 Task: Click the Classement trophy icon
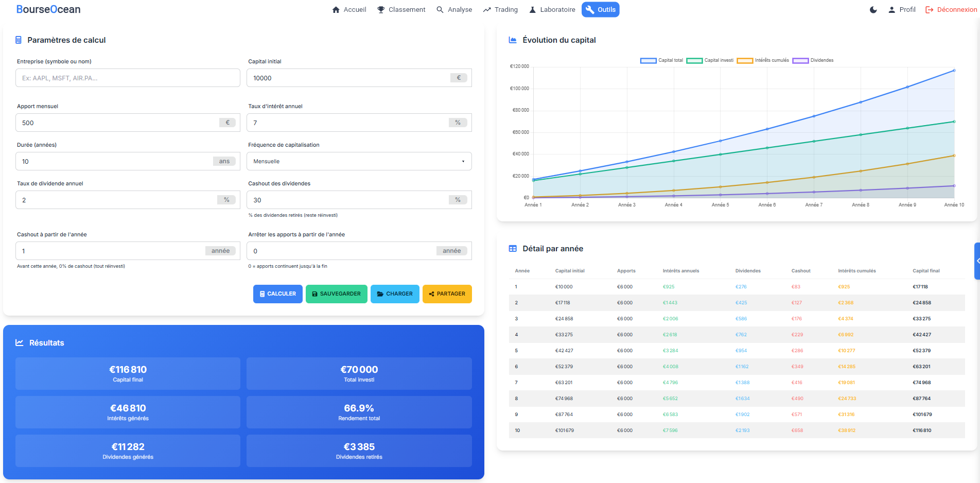coord(381,10)
